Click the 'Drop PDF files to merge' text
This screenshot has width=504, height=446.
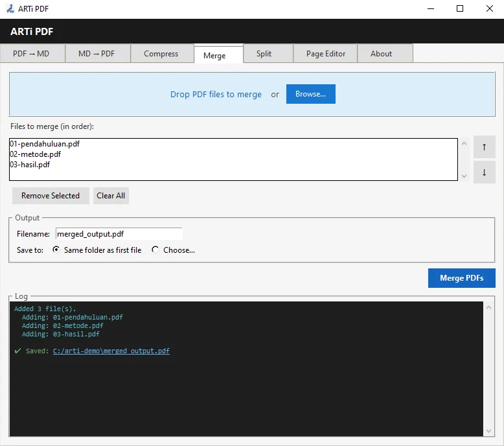[216, 94]
